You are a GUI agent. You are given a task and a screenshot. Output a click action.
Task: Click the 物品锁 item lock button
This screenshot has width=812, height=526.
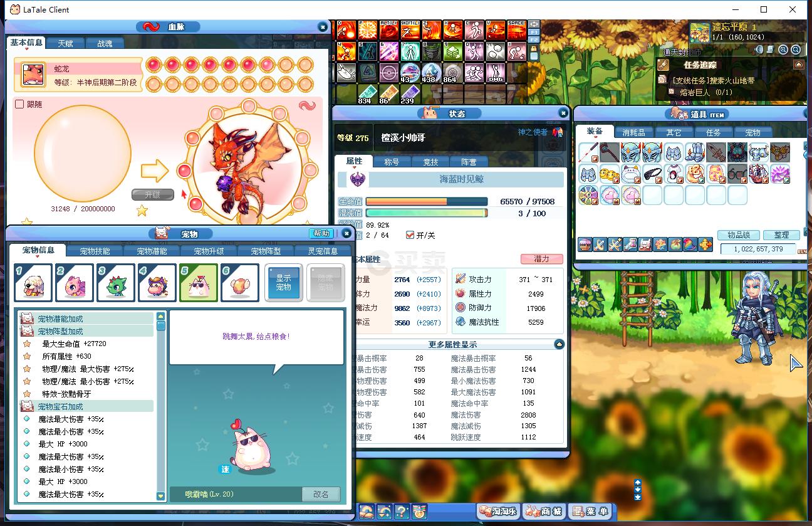739,235
